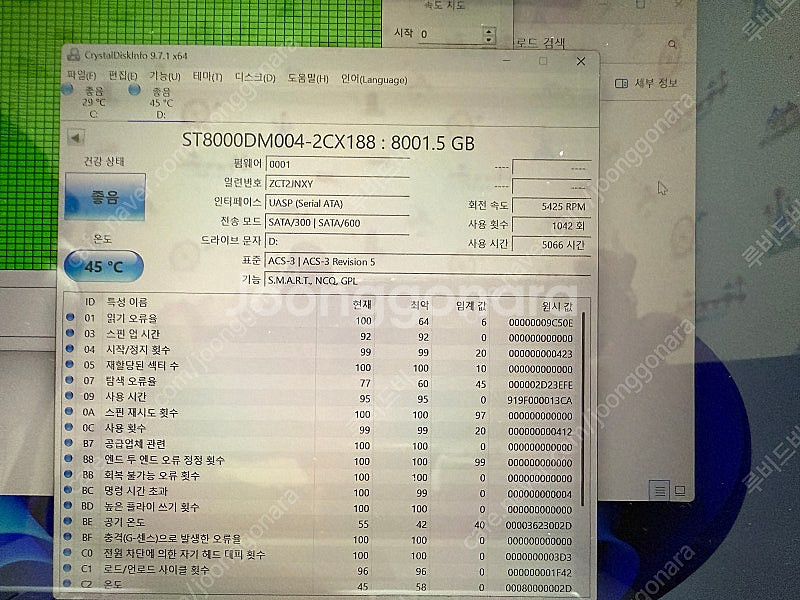Click the status dot for row BB 회복 불가능 오류

click(68, 474)
